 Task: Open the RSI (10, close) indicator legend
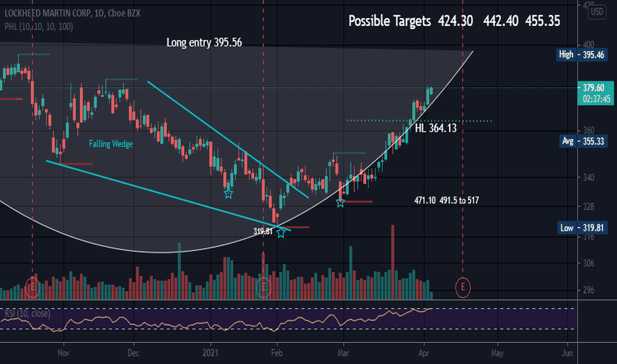pyautogui.click(x=27, y=314)
